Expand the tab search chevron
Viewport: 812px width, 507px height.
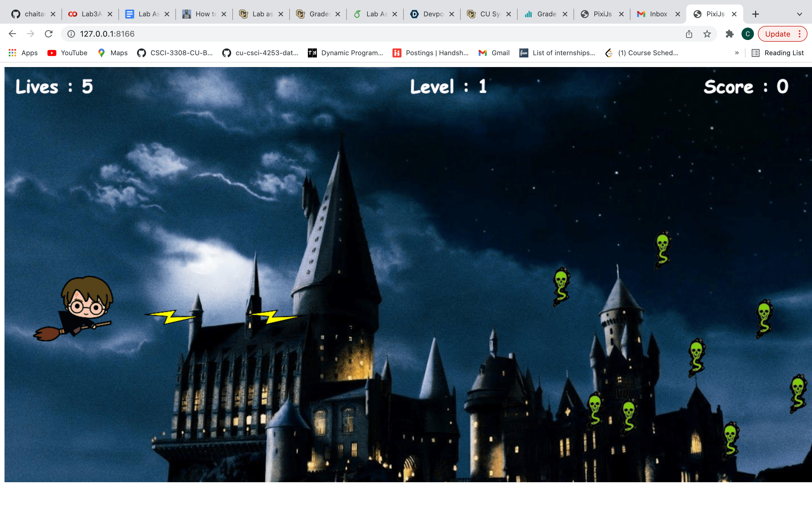[x=799, y=14]
